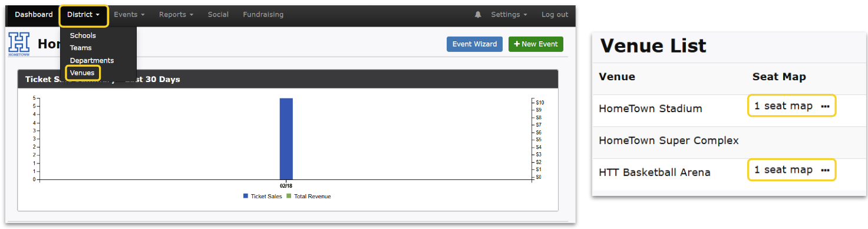Expand the District dropdown menu
This screenshot has height=229, width=868.
point(84,15)
